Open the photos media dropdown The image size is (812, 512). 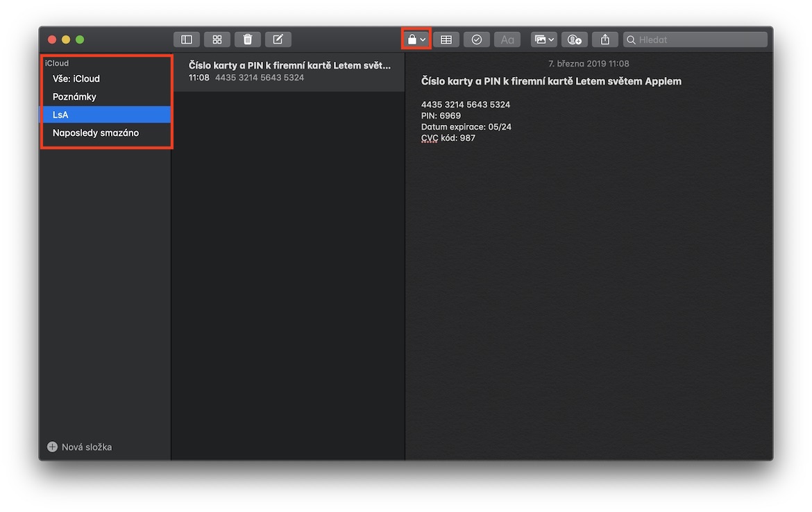click(x=543, y=40)
